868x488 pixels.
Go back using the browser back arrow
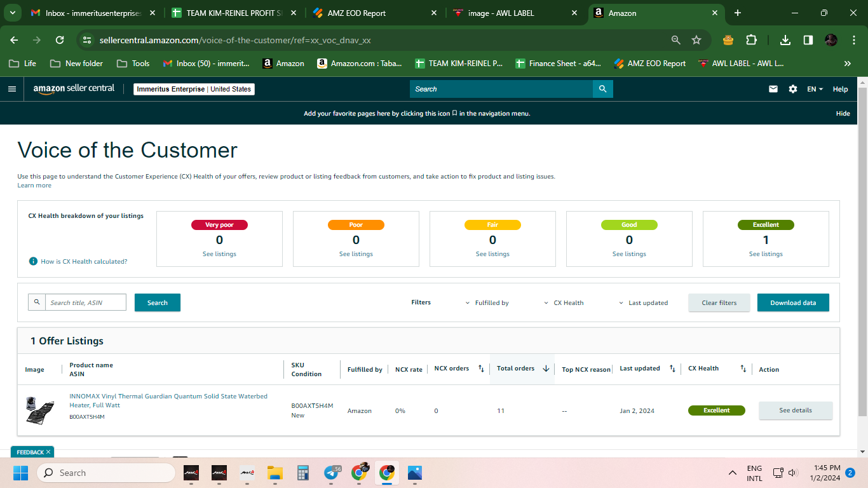15,40
